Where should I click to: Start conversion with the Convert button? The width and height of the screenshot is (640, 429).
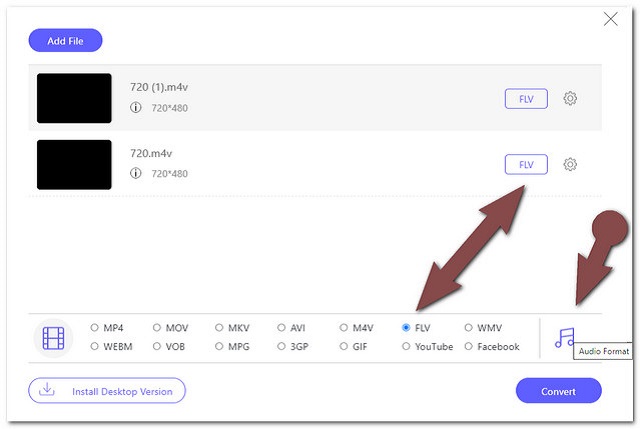pyautogui.click(x=558, y=391)
